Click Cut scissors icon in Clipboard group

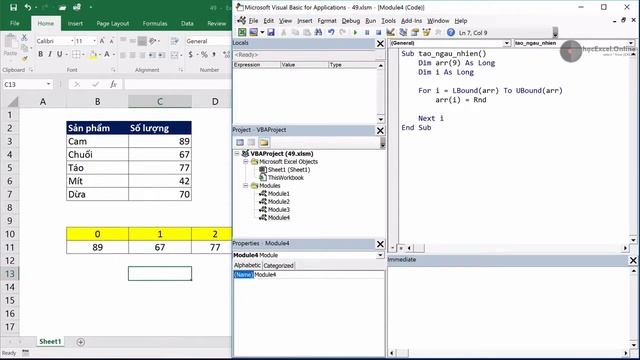coord(24,38)
